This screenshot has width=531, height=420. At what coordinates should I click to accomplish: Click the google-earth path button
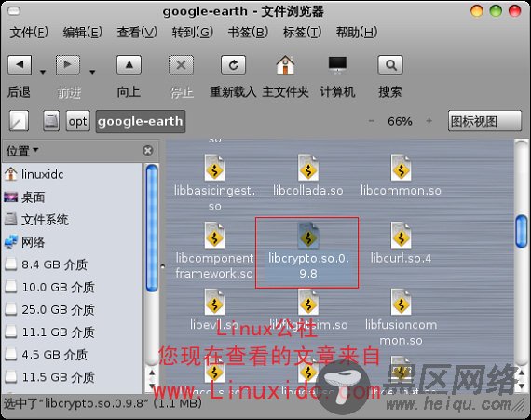pyautogui.click(x=140, y=121)
